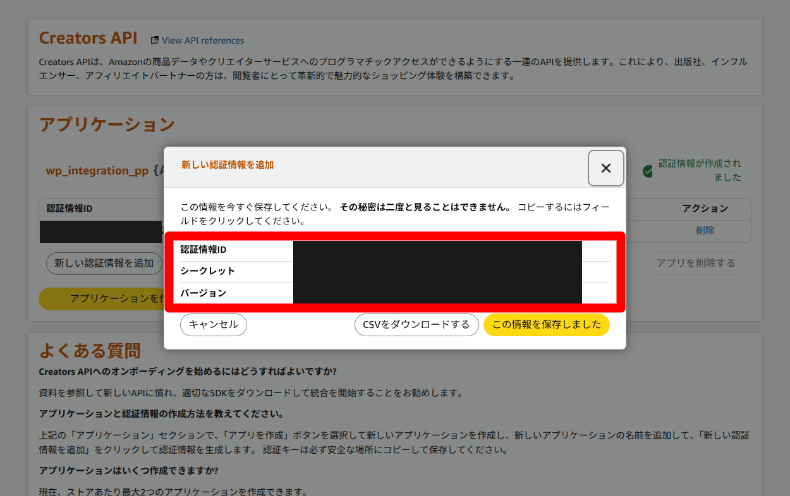Click the dialog title 新しい認証情報を追加

pos(227,165)
